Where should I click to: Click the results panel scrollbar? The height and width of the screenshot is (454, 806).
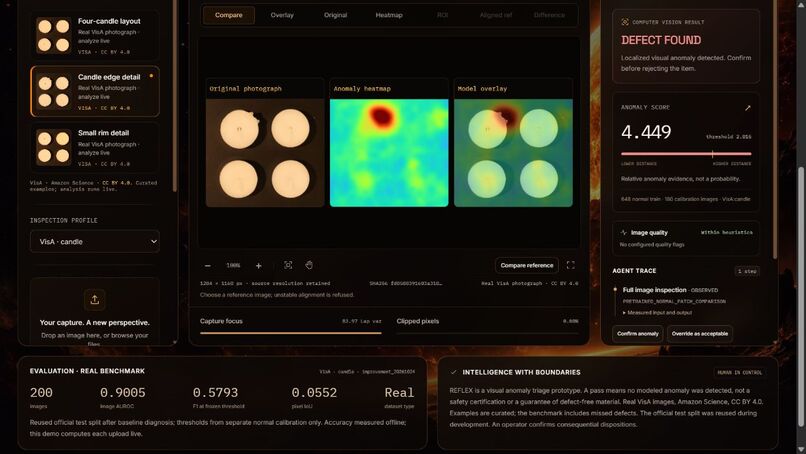tap(775, 129)
